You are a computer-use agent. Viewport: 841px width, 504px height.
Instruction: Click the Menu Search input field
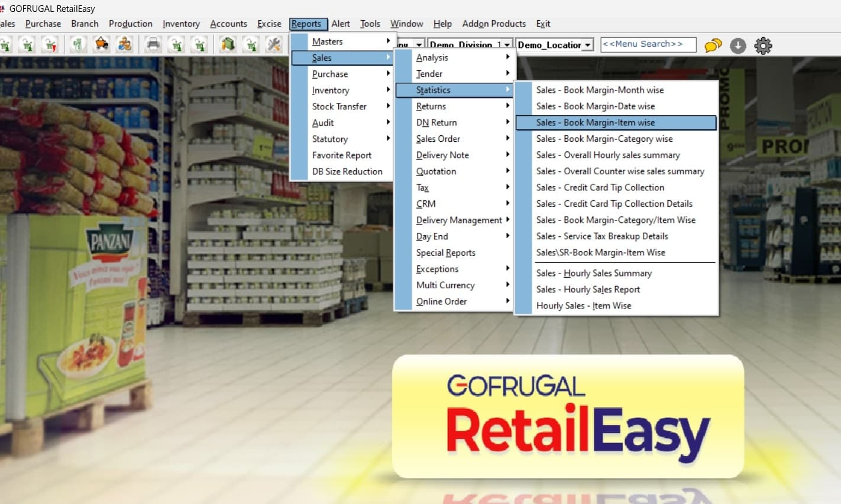coord(648,44)
